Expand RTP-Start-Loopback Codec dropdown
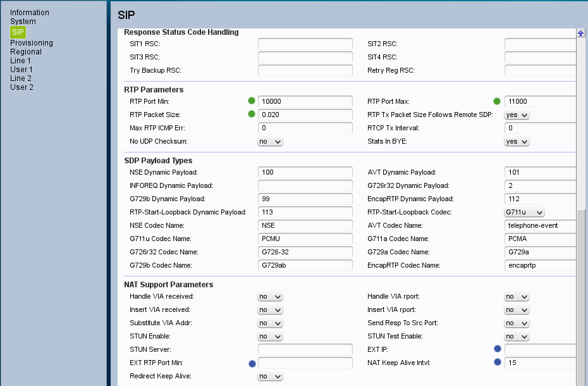This screenshot has height=386, width=588. pyautogui.click(x=524, y=213)
